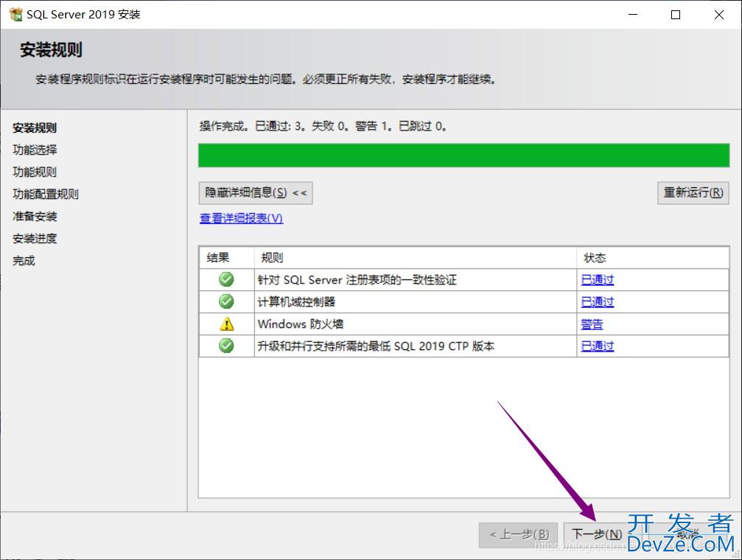Open the 查看详细报表(V) link
The height and width of the screenshot is (560, 742).
[x=242, y=218]
